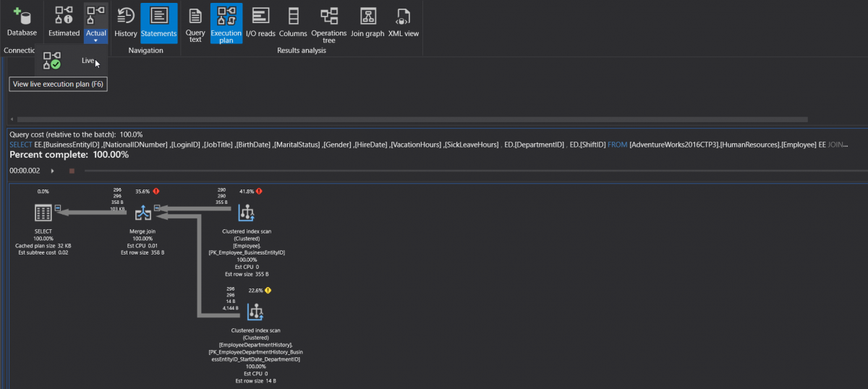This screenshot has height=389, width=868.
Task: Open the Estimated execution plan
Action: 64,22
